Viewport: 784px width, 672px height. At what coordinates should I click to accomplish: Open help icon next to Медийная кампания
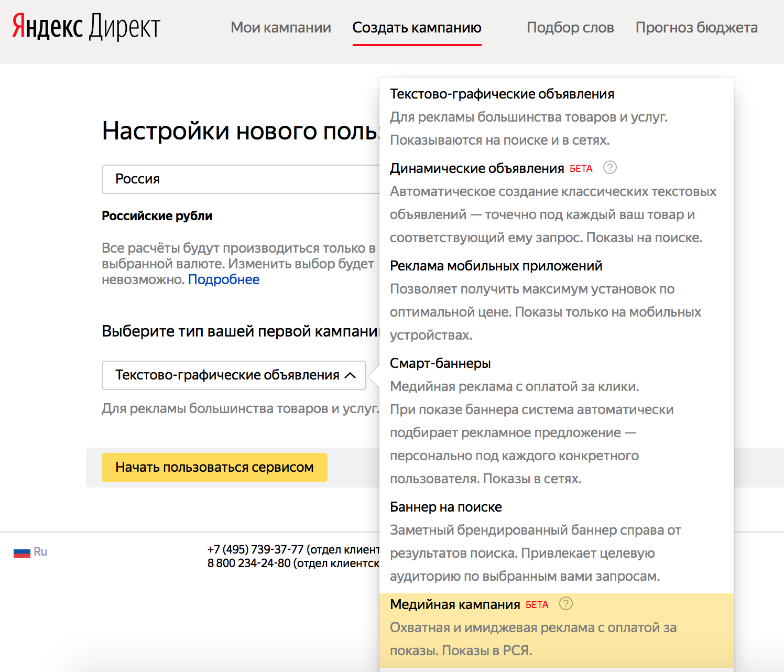[566, 604]
